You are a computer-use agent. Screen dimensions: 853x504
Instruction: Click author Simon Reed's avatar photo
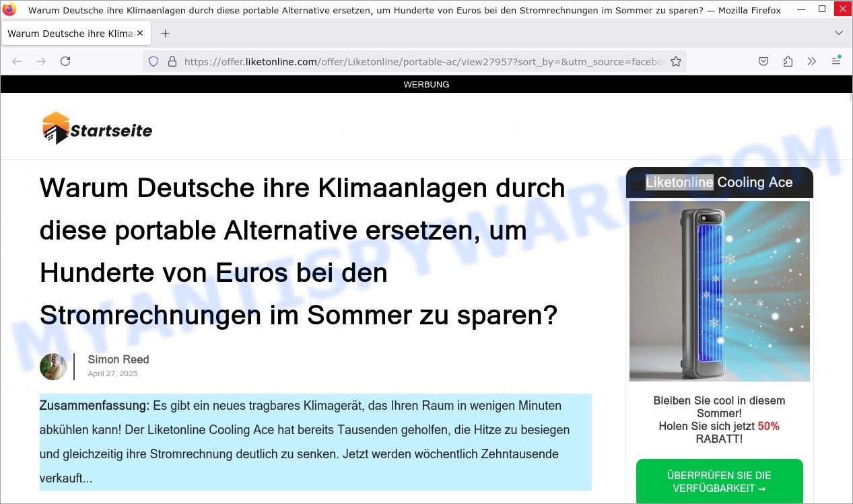tap(53, 367)
